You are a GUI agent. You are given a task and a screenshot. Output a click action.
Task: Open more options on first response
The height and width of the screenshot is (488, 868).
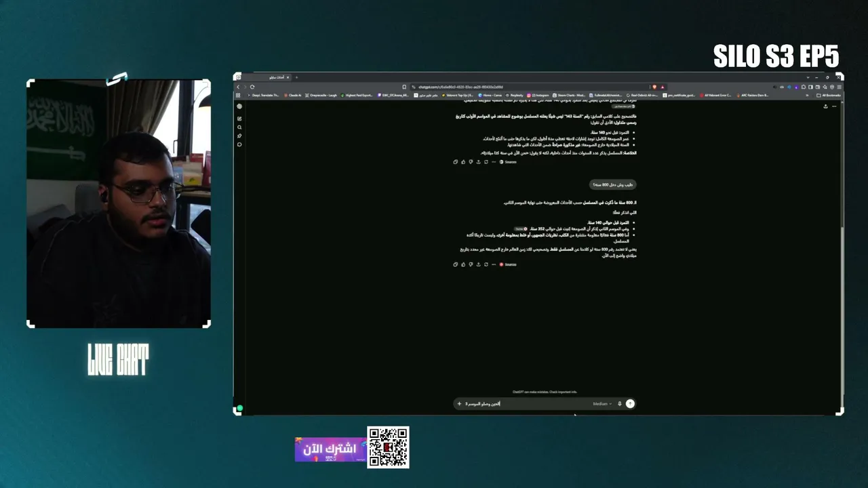click(x=493, y=162)
